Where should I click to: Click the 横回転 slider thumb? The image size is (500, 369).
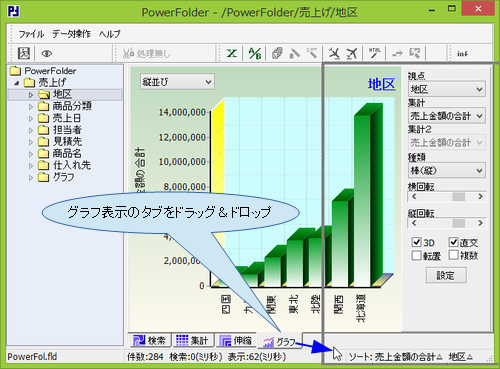tap(459, 197)
